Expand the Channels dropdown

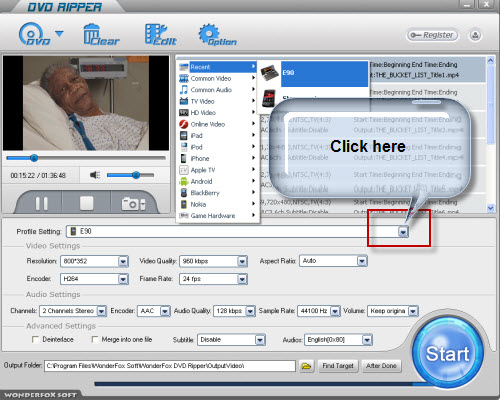pyautogui.click(x=101, y=311)
